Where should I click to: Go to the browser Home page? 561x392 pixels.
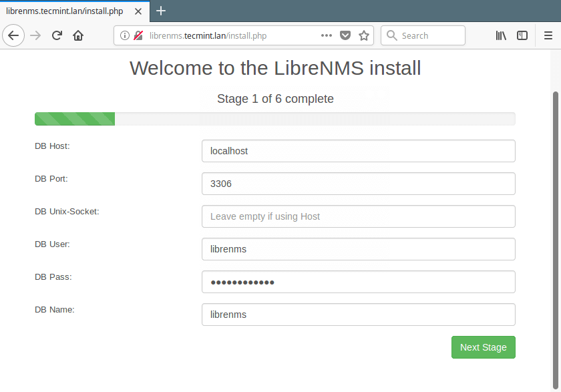click(x=78, y=35)
